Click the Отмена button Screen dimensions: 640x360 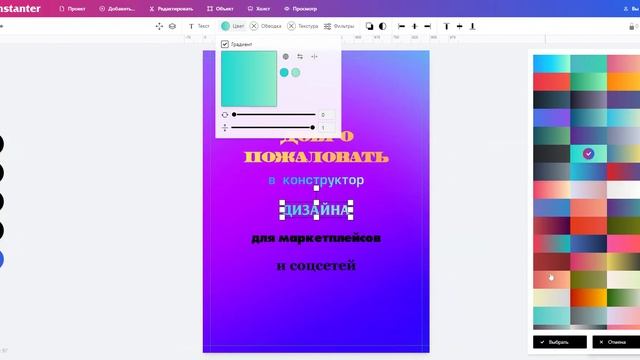click(616, 342)
